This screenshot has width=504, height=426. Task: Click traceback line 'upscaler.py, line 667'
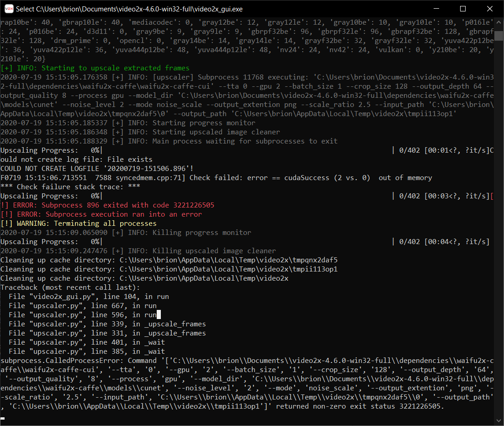point(83,306)
